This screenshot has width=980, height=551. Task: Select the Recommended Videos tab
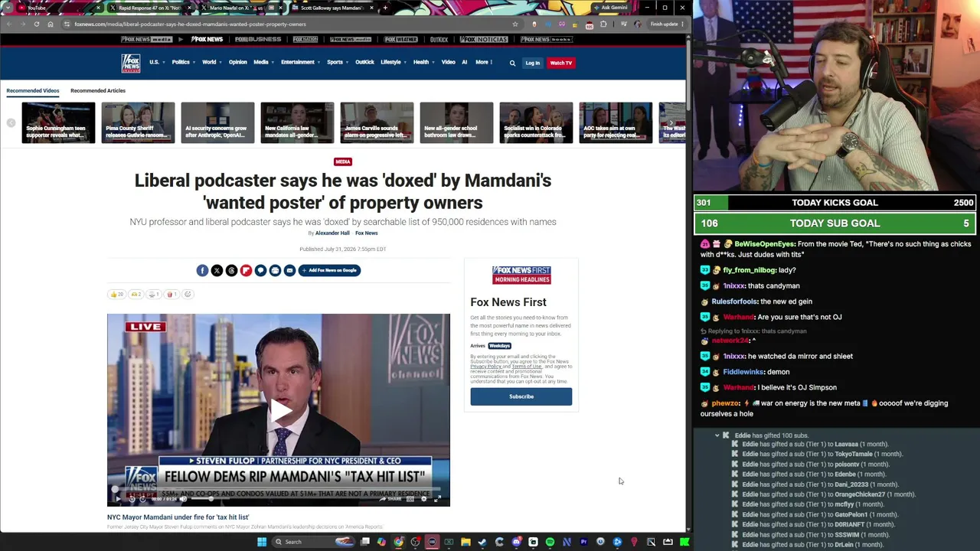coord(33,90)
